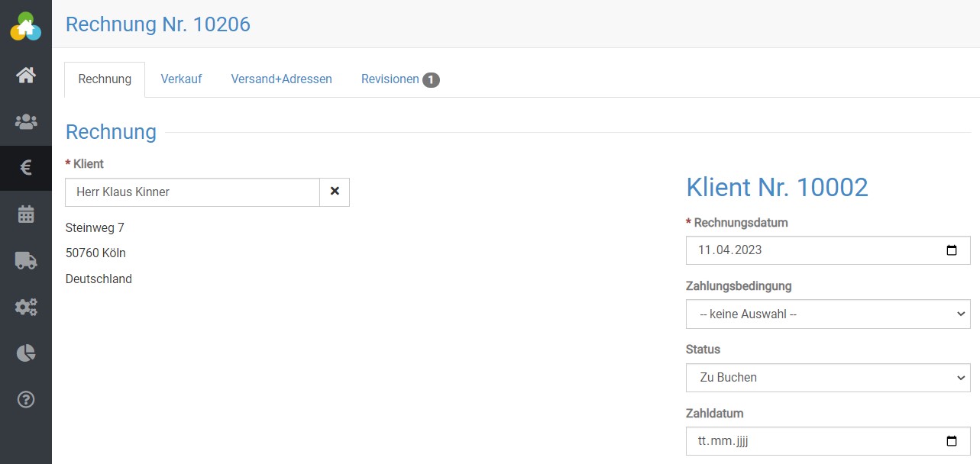Open the help question mark icon

(26, 400)
